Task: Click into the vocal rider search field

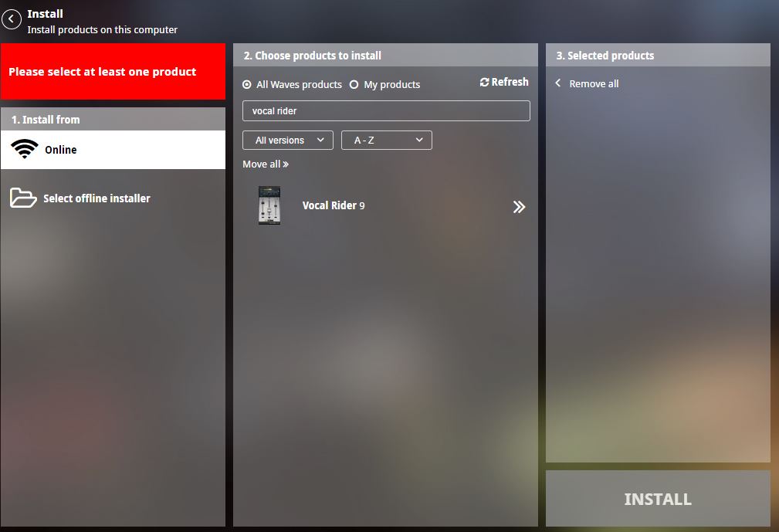Action: coord(386,110)
